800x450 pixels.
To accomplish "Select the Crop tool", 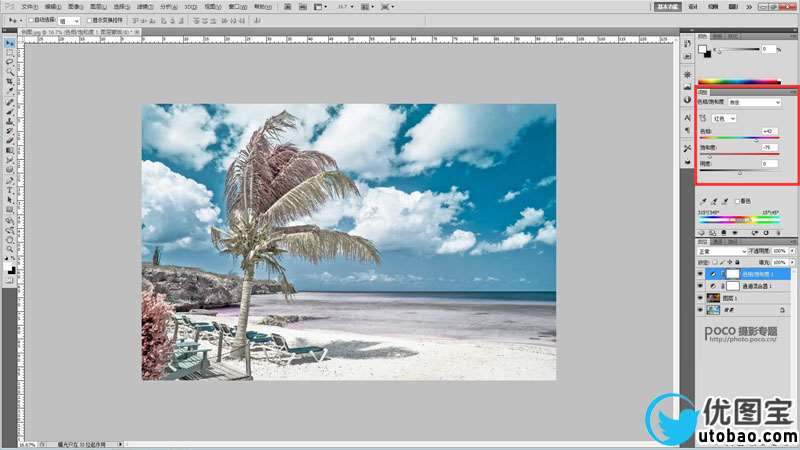I will (9, 81).
